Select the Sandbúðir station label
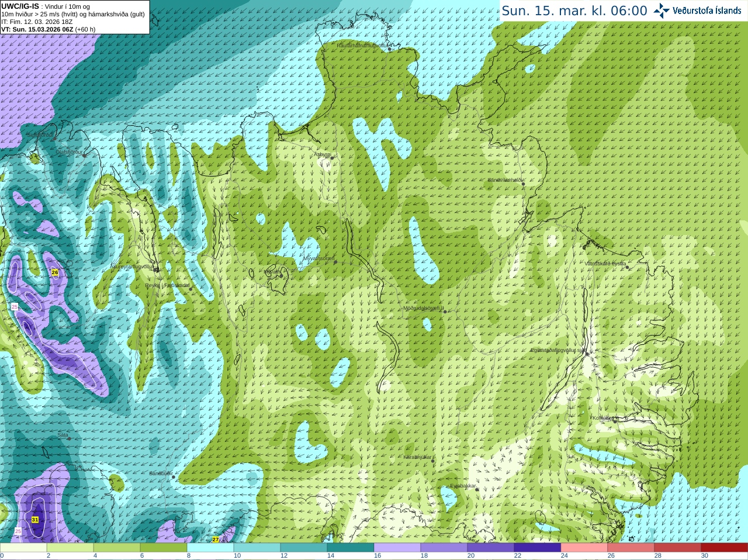Image resolution: width=748 pixels, height=560 pixels. (161, 473)
